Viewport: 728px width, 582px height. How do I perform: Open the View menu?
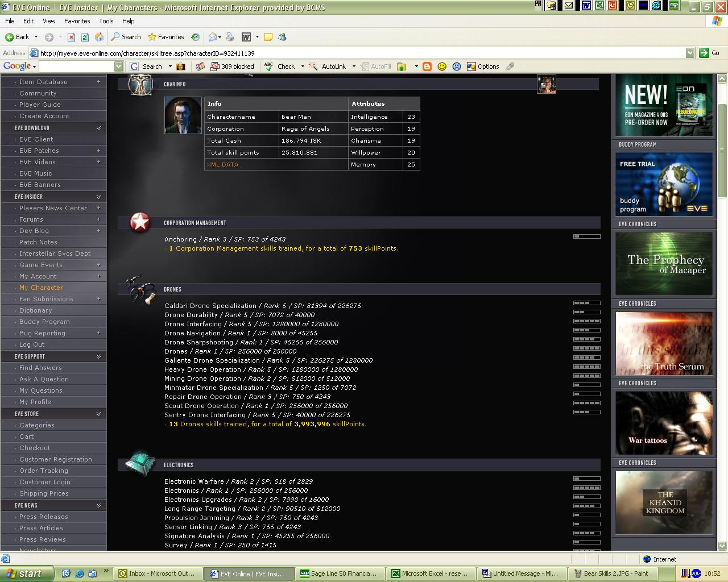pyautogui.click(x=49, y=21)
